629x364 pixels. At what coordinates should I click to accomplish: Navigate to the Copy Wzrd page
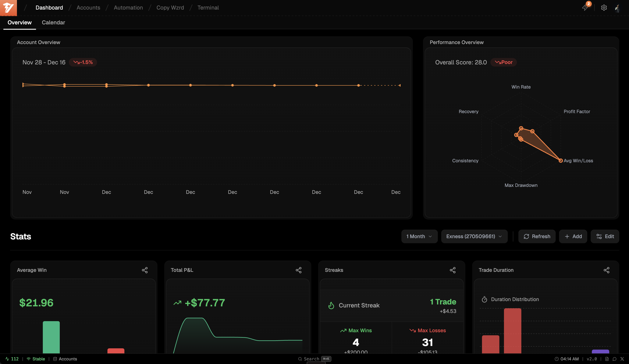click(x=170, y=8)
